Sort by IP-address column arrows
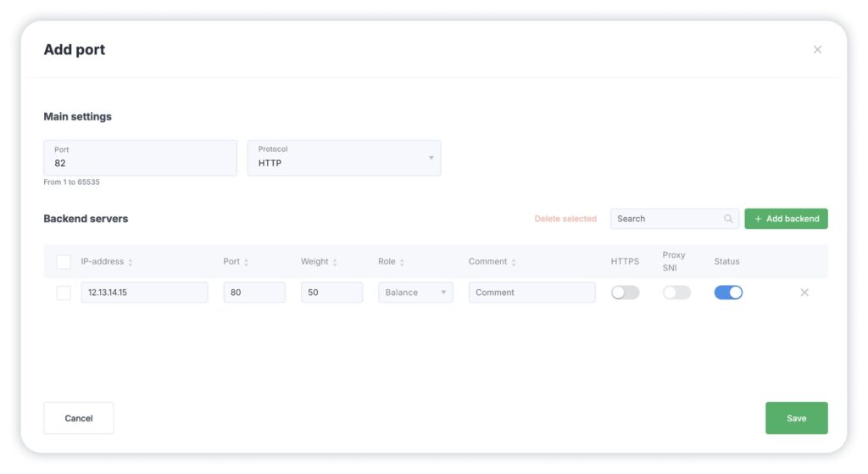Image resolution: width=868 pixels, height=474 pixels. click(x=130, y=263)
